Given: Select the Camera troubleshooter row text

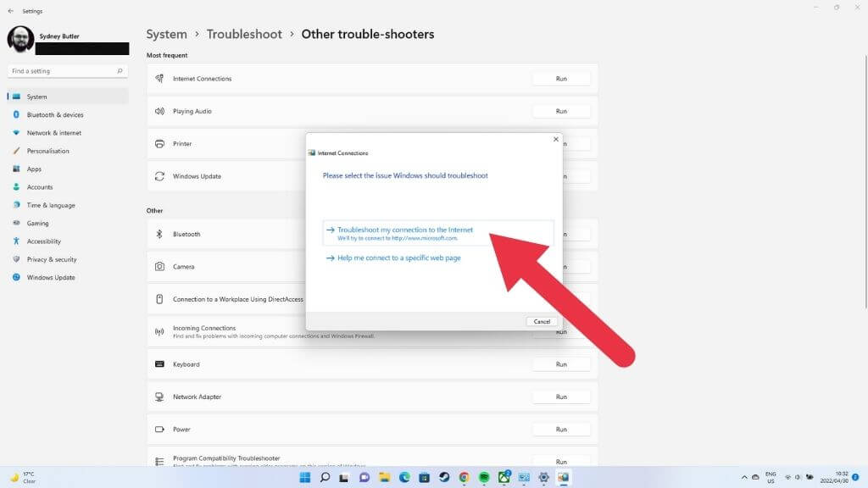Looking at the screenshot, I should (x=183, y=267).
